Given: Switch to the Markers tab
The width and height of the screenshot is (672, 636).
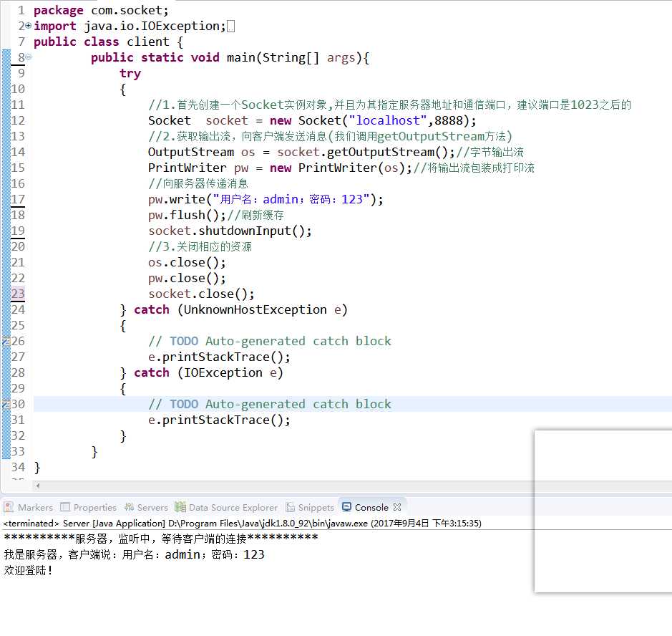Looking at the screenshot, I should pyautogui.click(x=29, y=507).
